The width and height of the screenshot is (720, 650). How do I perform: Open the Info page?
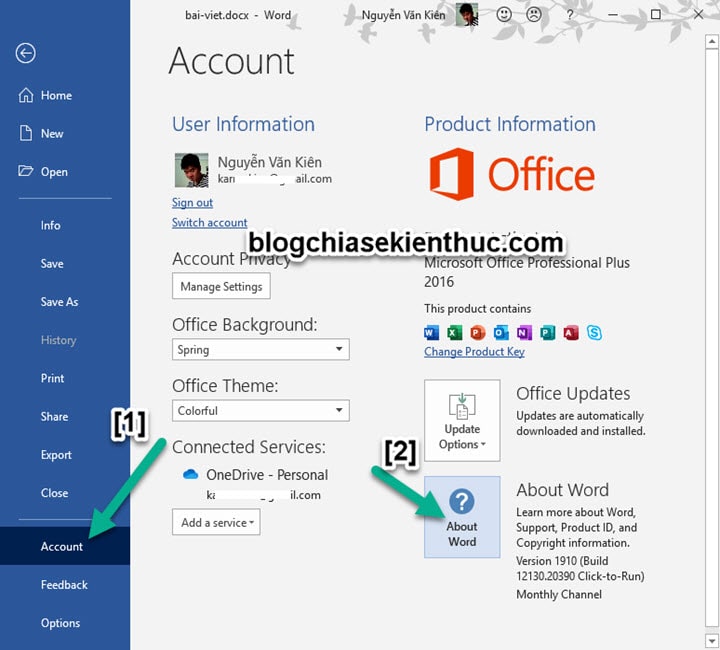(x=51, y=225)
